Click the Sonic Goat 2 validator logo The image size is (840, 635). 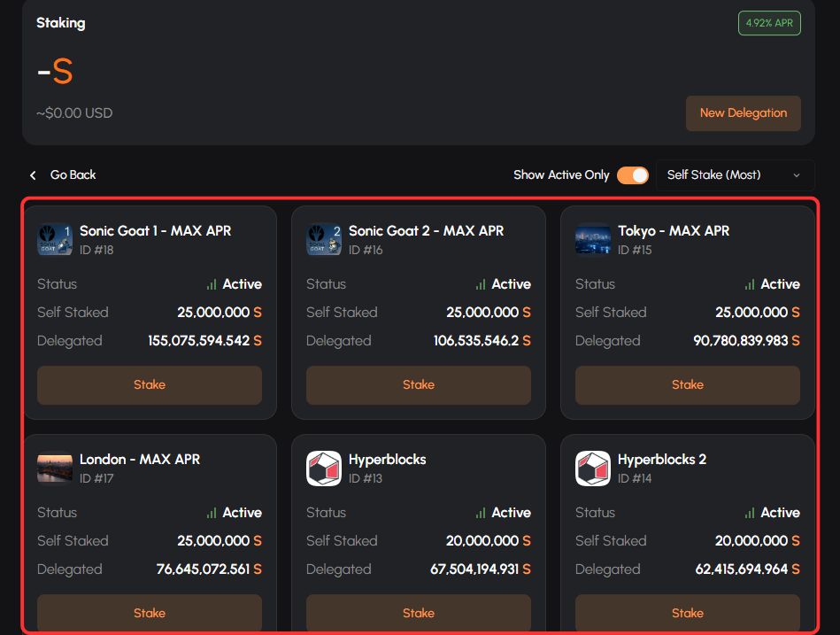(x=324, y=239)
